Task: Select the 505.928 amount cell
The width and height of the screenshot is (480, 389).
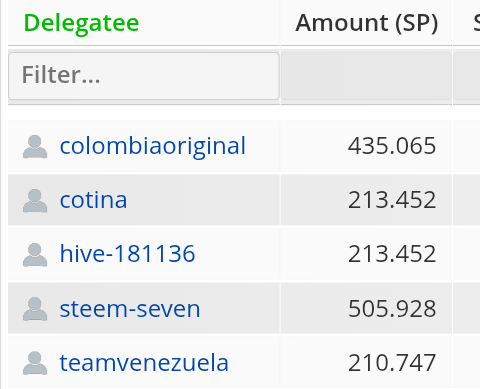Action: [x=366, y=309]
